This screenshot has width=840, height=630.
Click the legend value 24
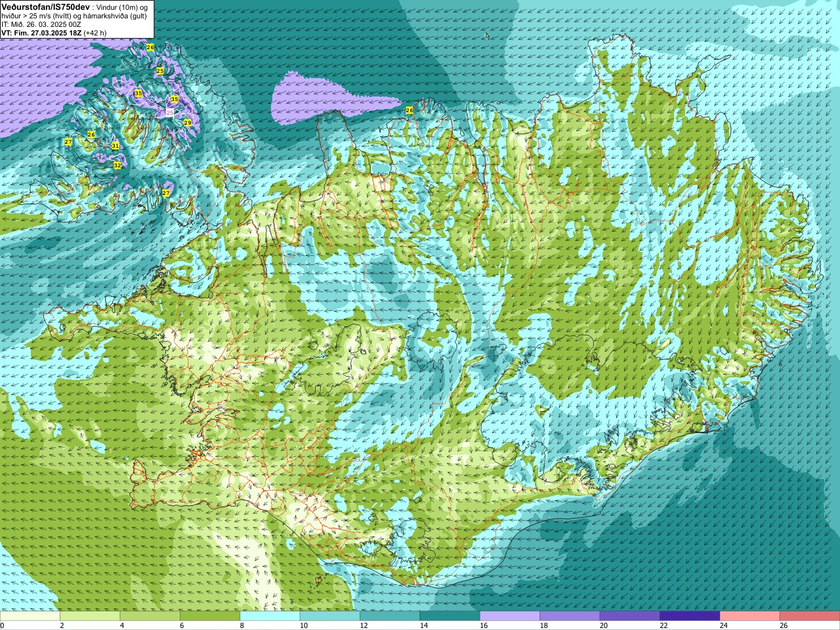tap(724, 625)
